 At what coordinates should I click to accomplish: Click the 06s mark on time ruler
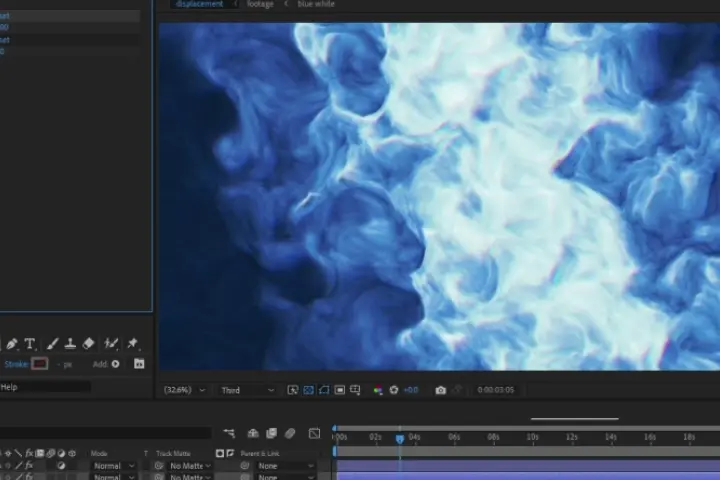point(454,437)
